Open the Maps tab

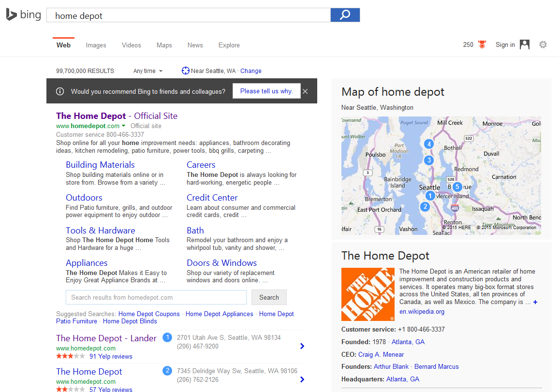tap(164, 45)
